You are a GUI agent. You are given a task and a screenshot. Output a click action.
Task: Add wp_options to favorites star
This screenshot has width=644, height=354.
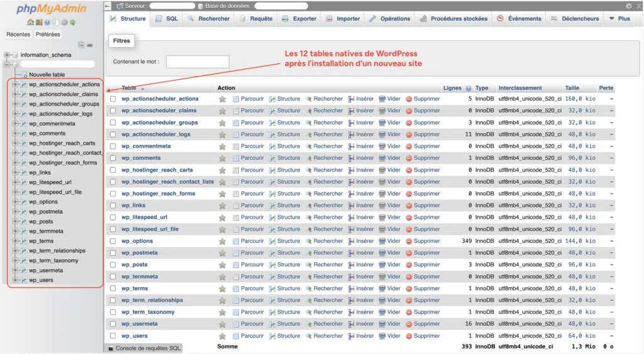pos(222,241)
